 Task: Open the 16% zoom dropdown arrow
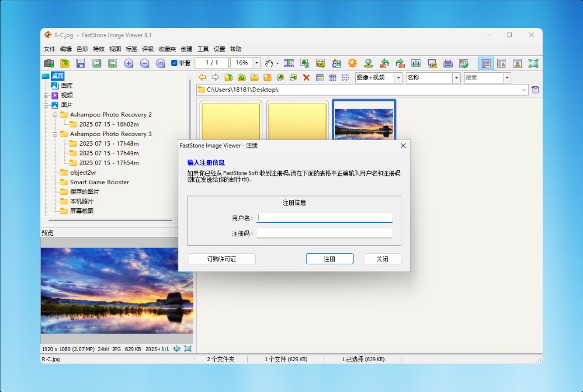coord(257,63)
